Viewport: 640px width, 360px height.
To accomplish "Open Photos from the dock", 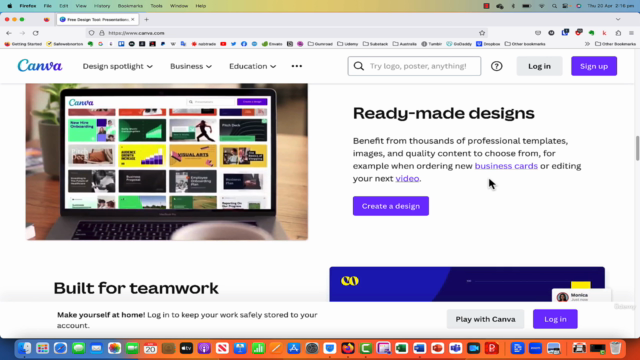I will pos(114,348).
